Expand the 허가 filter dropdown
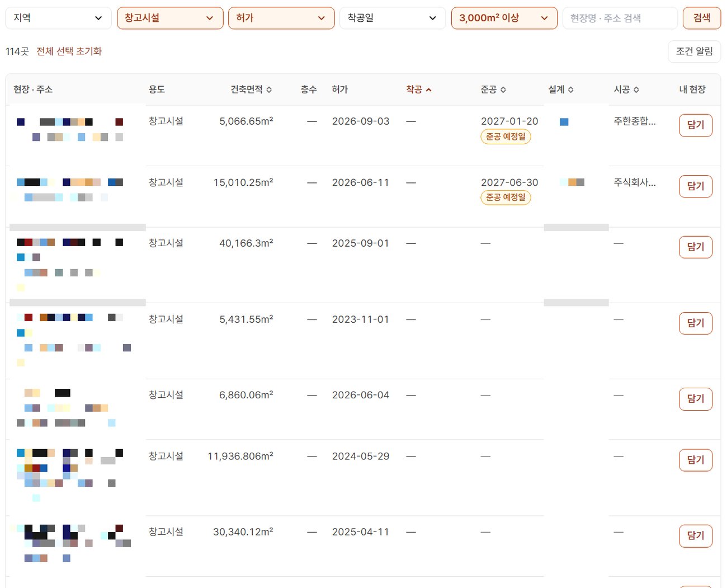 click(281, 18)
